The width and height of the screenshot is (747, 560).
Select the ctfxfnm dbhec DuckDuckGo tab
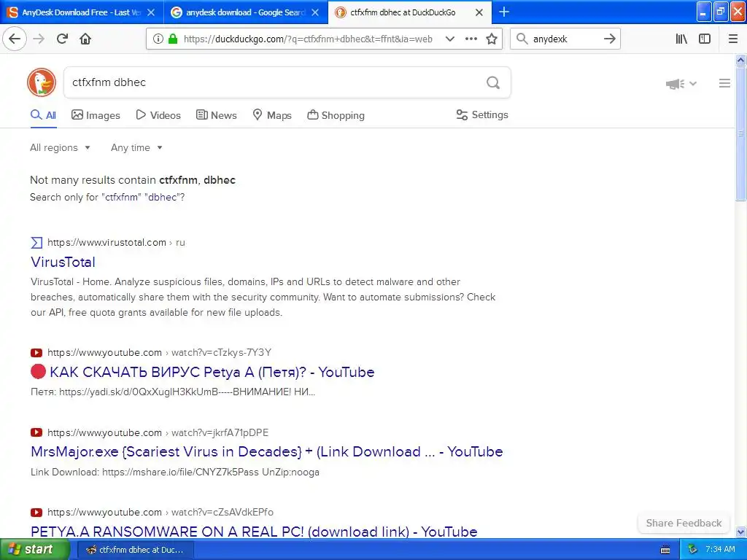pyautogui.click(x=410, y=12)
